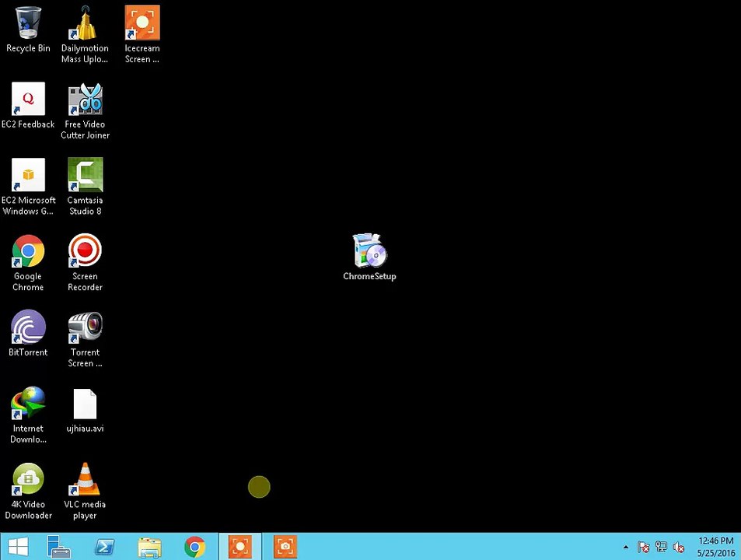Open the muted volume tray icon

[x=679, y=548]
